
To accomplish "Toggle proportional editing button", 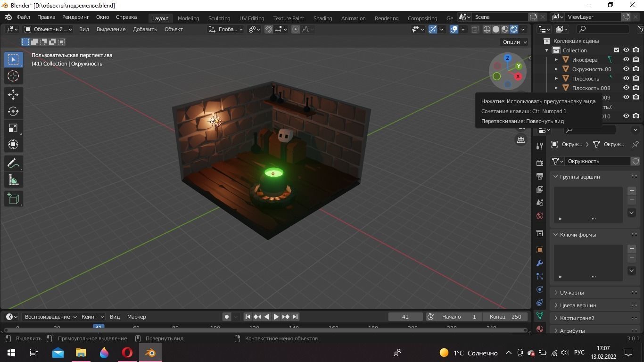I will coord(296,29).
